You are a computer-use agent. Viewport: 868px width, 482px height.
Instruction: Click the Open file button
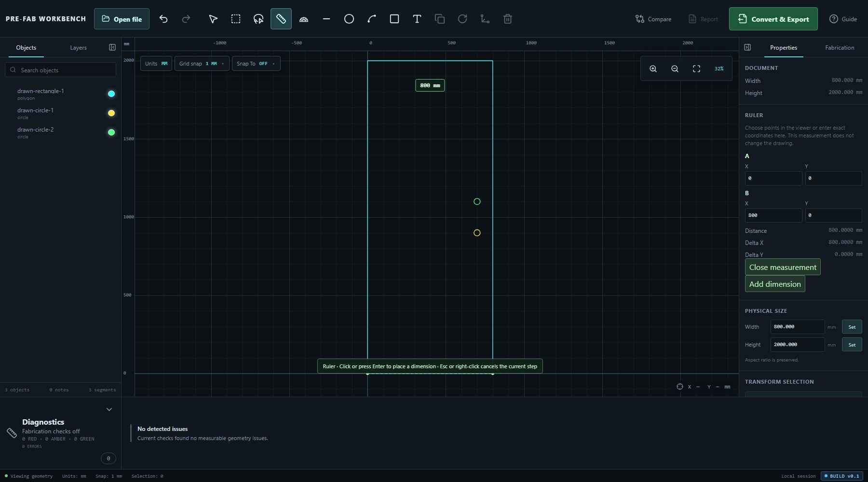(122, 19)
